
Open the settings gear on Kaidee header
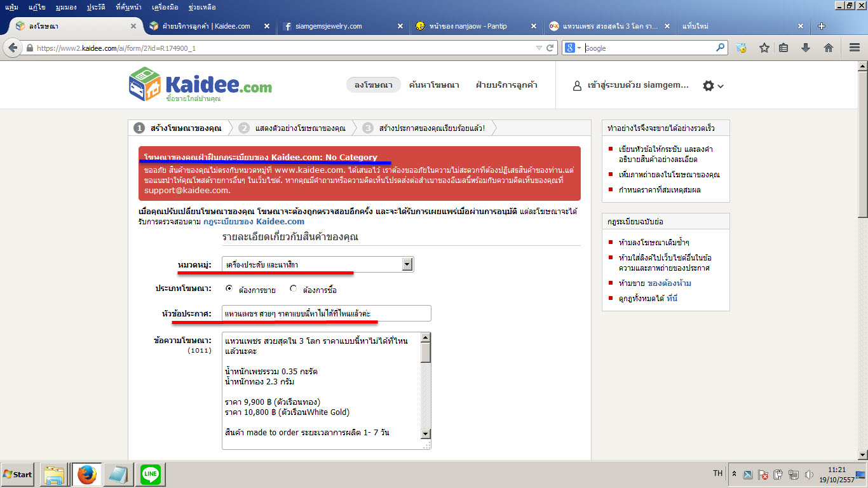709,86
